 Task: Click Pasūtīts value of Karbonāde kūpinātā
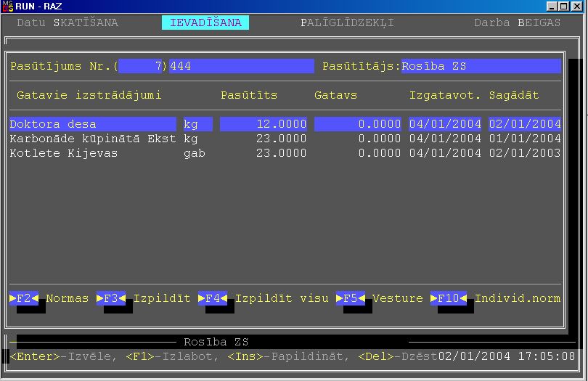point(281,139)
